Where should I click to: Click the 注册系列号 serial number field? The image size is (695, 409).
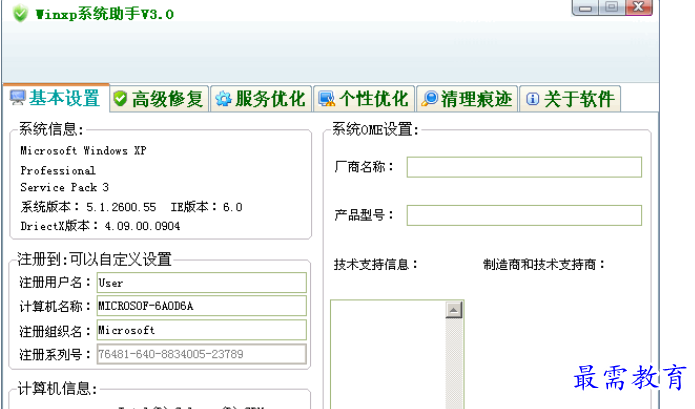coord(202,354)
